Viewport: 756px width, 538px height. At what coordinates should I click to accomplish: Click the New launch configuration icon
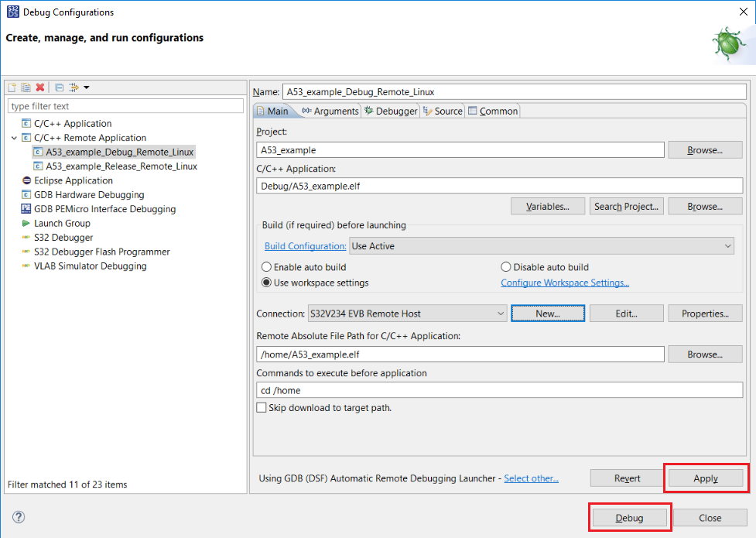(x=12, y=87)
